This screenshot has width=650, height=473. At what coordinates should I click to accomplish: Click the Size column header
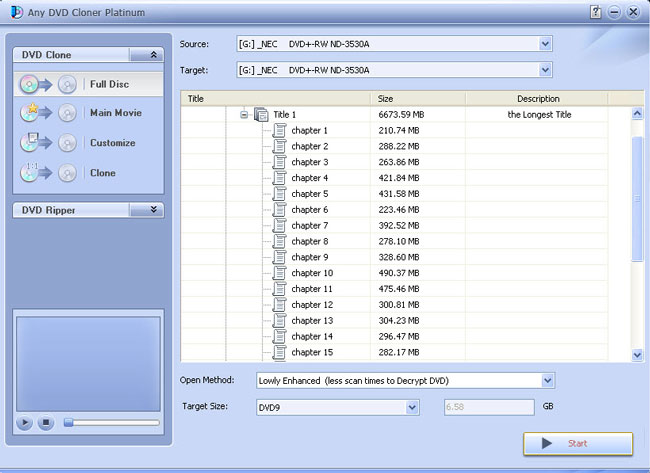[x=385, y=99]
